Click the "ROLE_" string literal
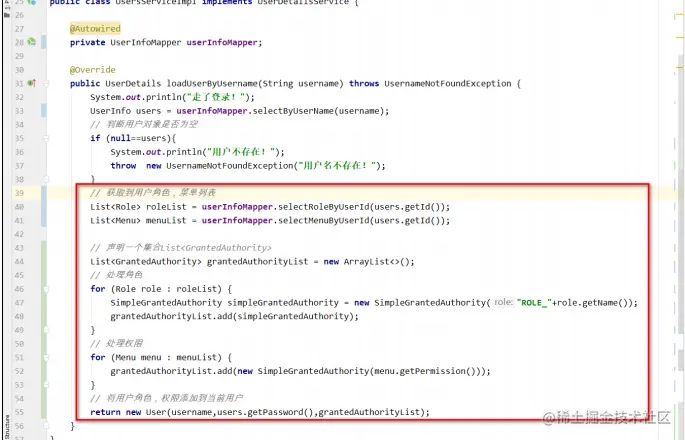 [534, 302]
